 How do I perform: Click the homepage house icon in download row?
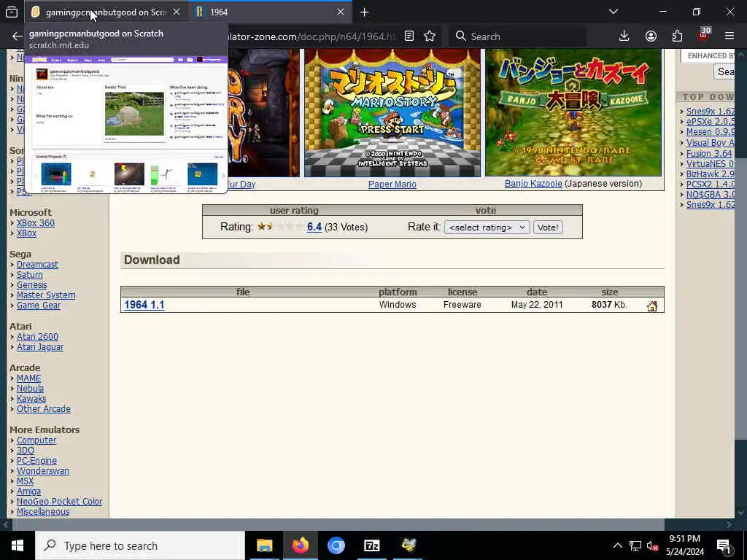click(x=651, y=306)
